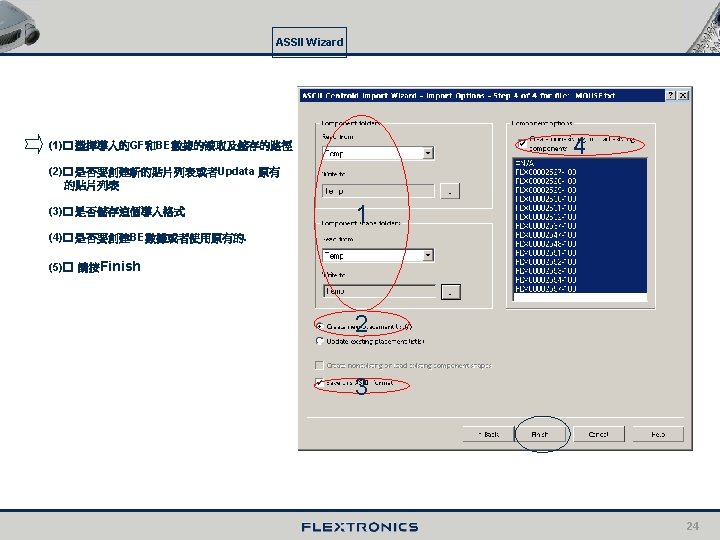The height and width of the screenshot is (540, 720).
Task: Click Component folders Write to field
Action: (x=378, y=191)
